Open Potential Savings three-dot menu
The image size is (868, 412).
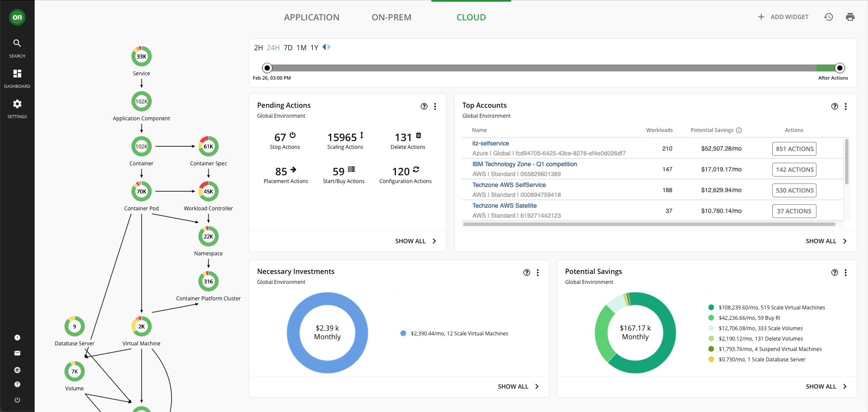pyautogui.click(x=845, y=273)
